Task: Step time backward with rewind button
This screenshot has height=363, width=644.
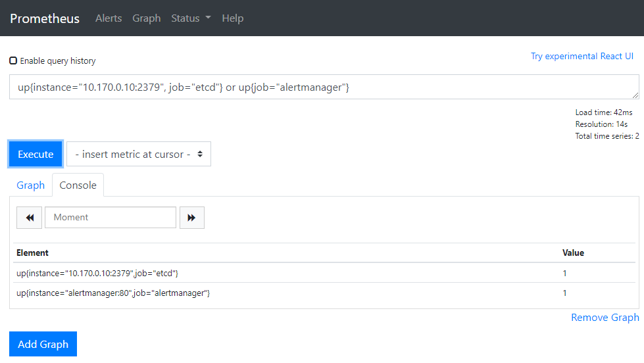Action: pyautogui.click(x=29, y=218)
